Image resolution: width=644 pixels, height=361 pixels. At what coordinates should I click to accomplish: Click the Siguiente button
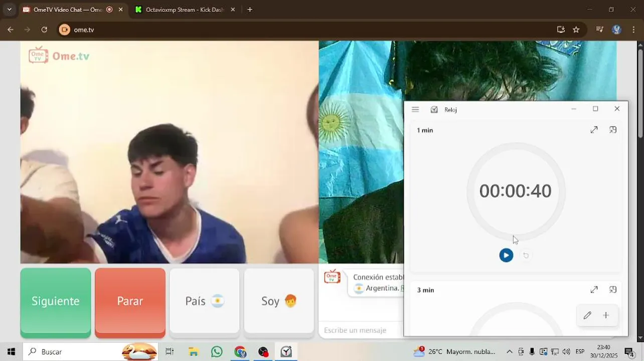click(x=56, y=302)
